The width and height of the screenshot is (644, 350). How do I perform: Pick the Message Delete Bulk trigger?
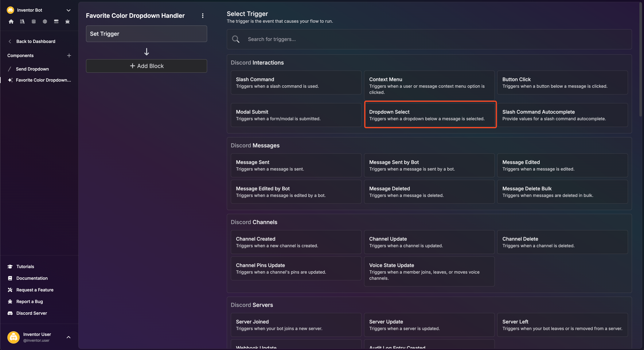click(562, 192)
